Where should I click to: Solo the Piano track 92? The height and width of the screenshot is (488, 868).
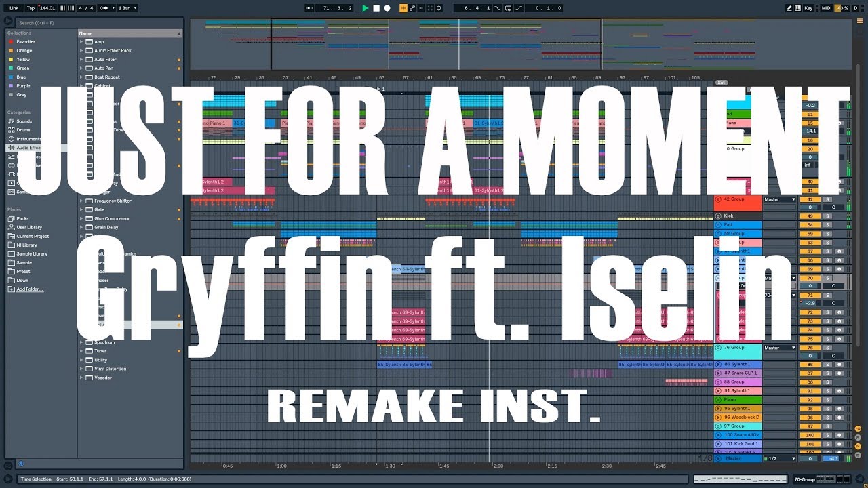[x=827, y=400]
